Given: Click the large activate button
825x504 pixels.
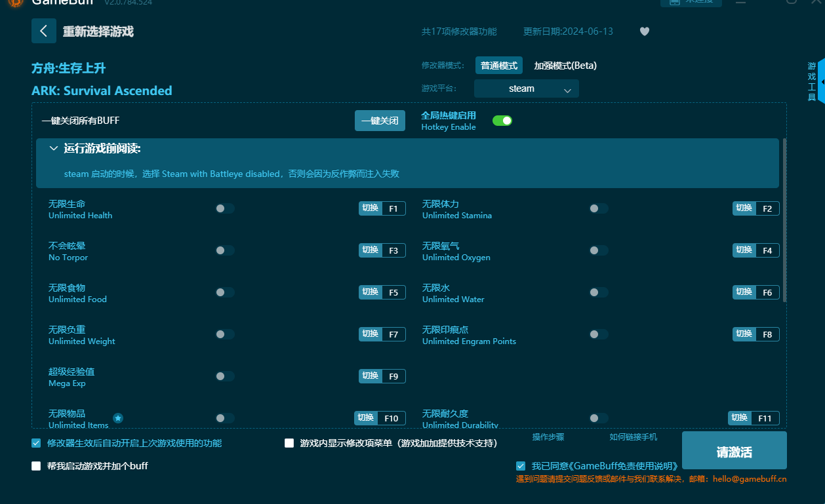Looking at the screenshot, I should (734, 451).
